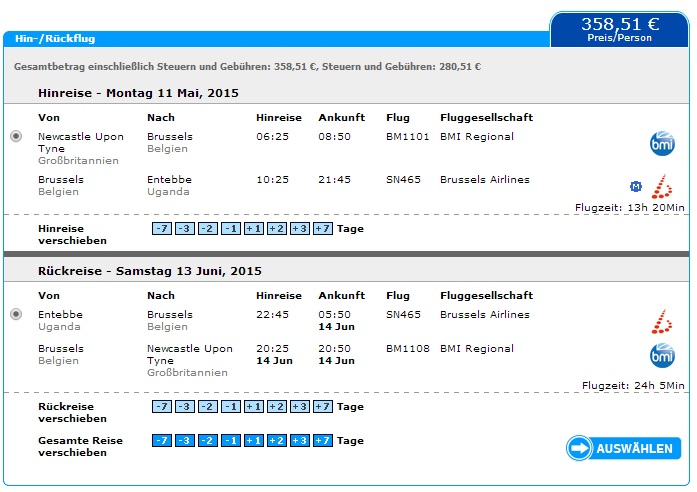Screen dimensions: 697x492
Task: Shift Gesamte Reise by +3 days
Action: click(300, 440)
